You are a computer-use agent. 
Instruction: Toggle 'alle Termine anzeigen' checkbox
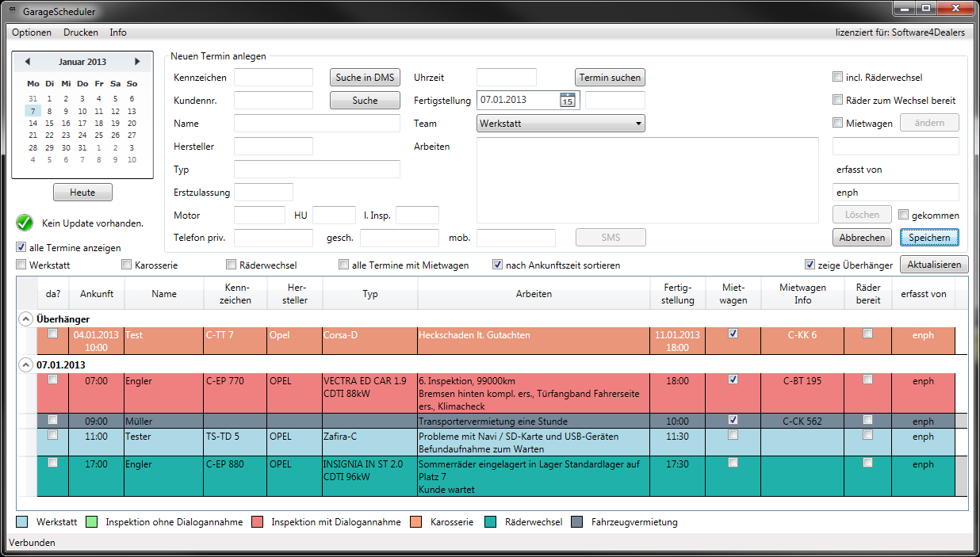click(x=21, y=247)
